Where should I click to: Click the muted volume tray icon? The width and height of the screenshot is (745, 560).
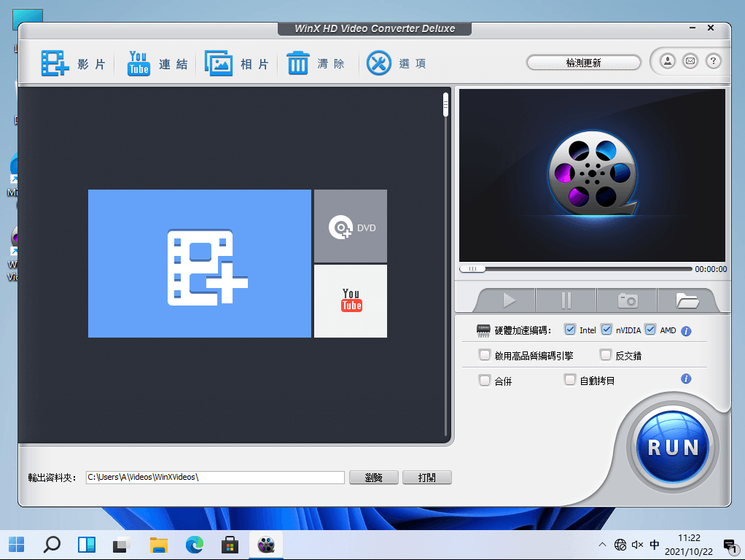click(x=637, y=545)
